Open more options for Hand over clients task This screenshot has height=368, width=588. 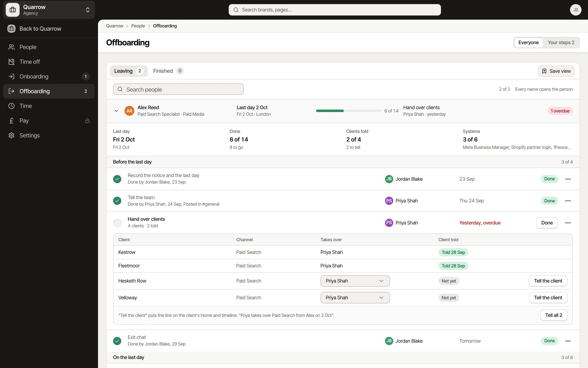(x=568, y=223)
